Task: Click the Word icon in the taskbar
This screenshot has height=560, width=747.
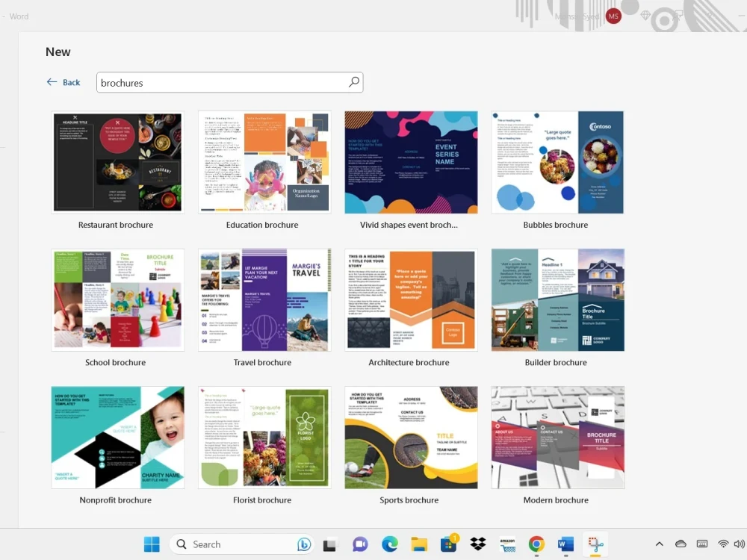Action: 565,544
